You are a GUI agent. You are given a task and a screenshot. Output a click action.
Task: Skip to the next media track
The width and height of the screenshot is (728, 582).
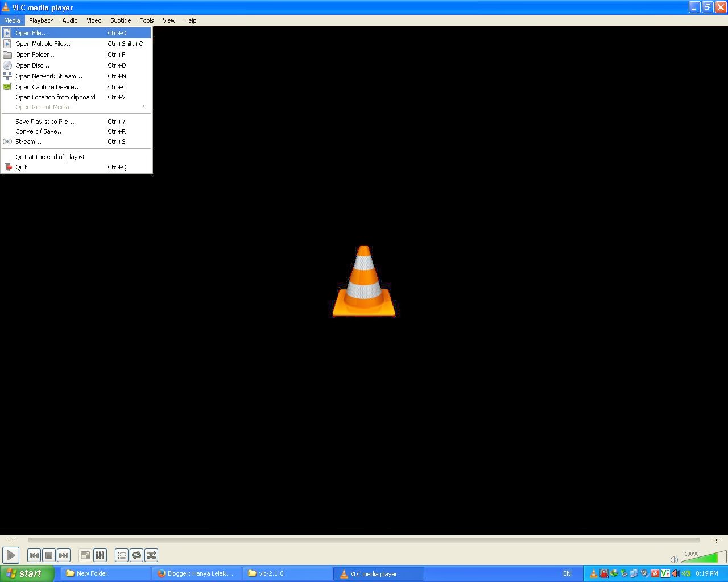64,555
